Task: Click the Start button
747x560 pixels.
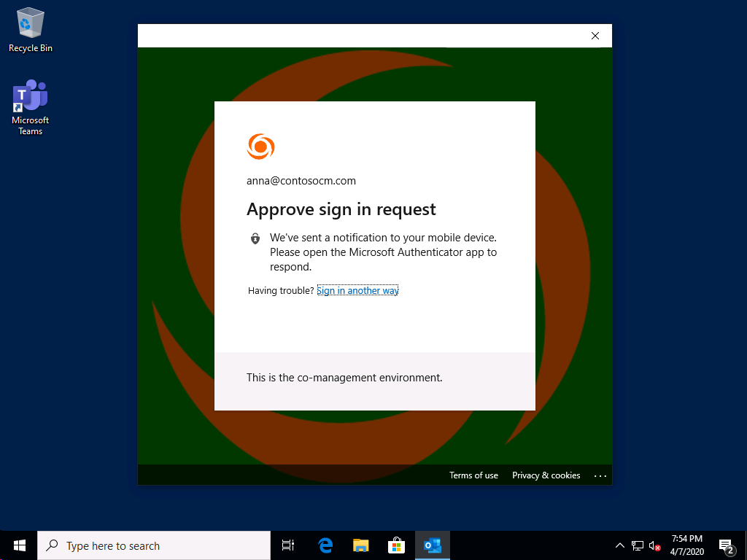Action: point(18,545)
